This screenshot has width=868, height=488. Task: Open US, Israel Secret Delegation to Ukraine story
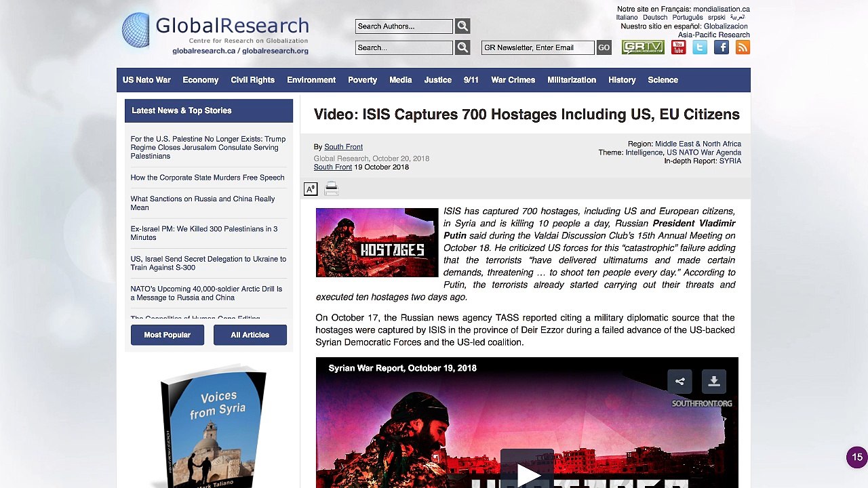[208, 263]
